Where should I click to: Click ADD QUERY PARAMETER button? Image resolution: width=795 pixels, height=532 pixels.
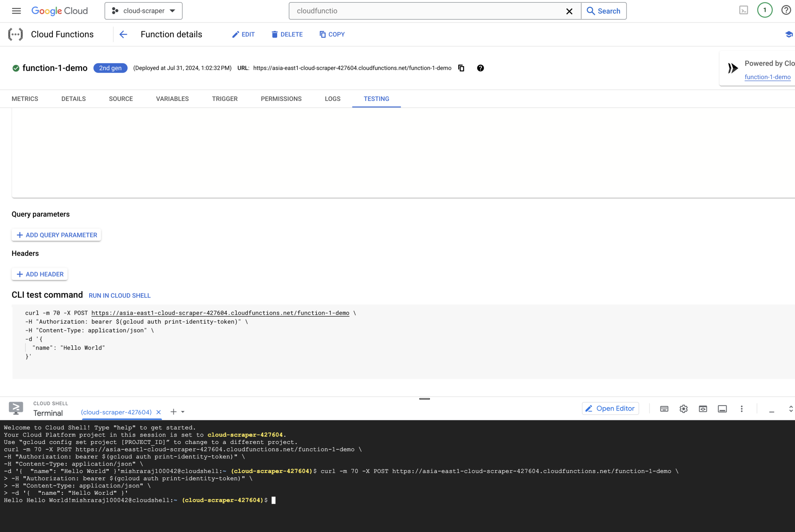[56, 235]
